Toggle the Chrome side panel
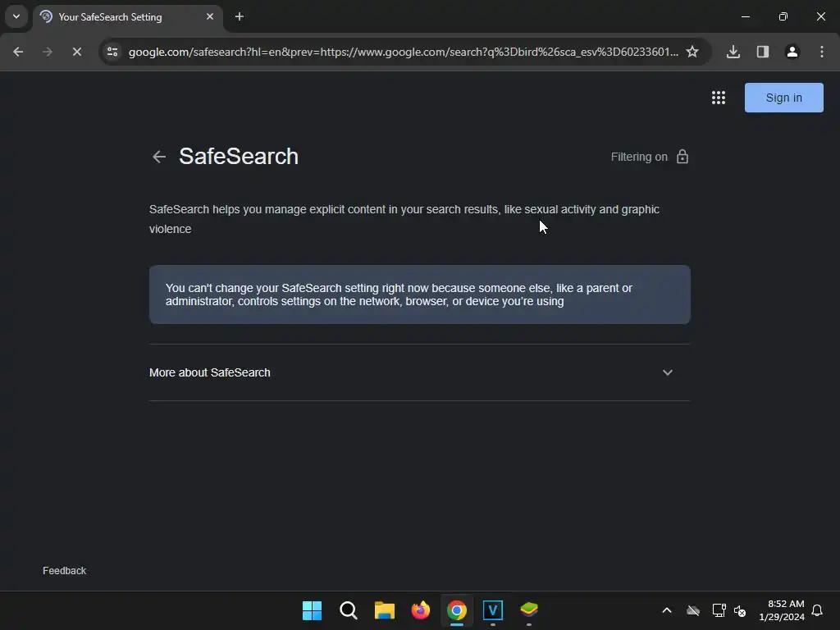Image resolution: width=840 pixels, height=630 pixels. point(763,52)
